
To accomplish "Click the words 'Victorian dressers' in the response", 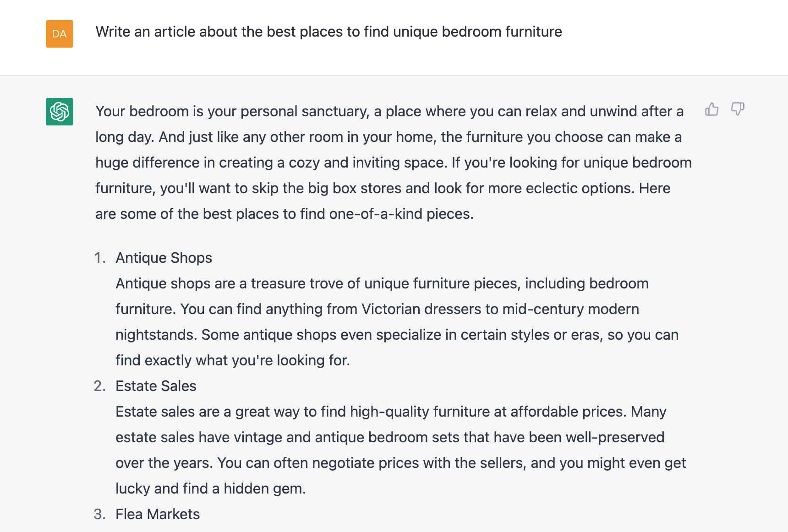I will [421, 309].
